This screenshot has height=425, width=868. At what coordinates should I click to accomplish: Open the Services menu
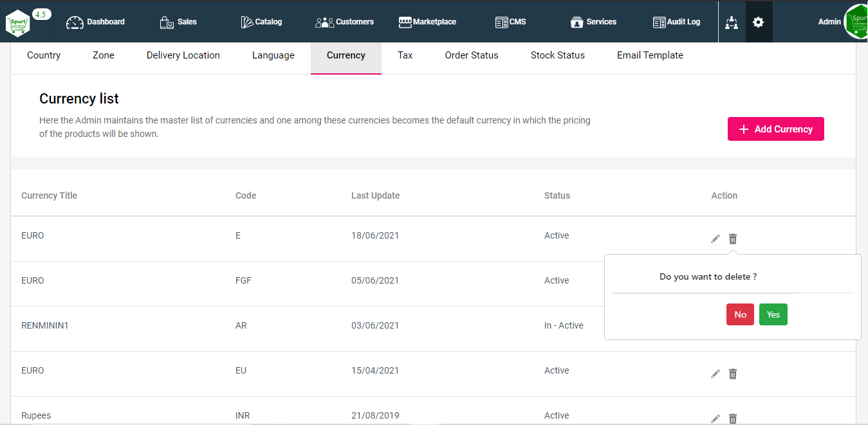(x=593, y=22)
